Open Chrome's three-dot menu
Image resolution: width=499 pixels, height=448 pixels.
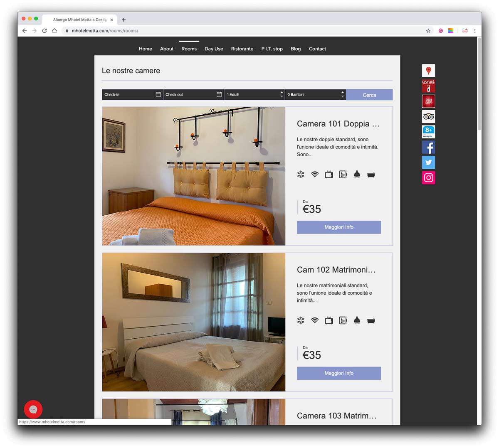coord(475,31)
